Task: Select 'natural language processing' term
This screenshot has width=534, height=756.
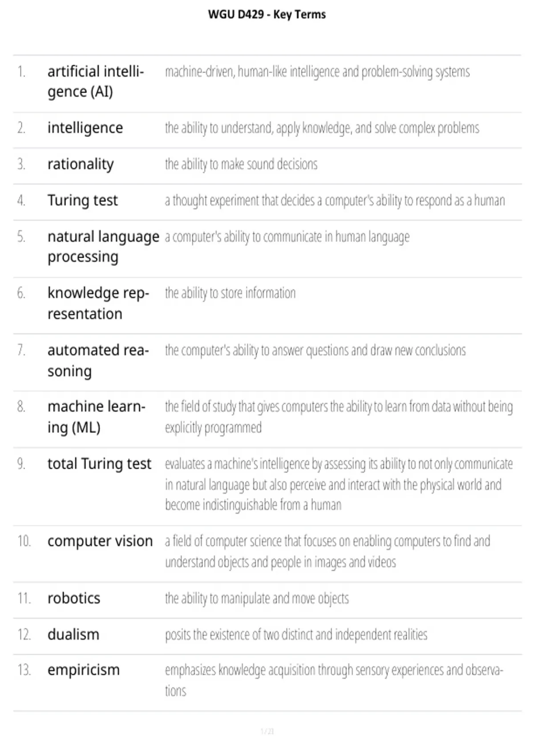Action: (x=103, y=247)
